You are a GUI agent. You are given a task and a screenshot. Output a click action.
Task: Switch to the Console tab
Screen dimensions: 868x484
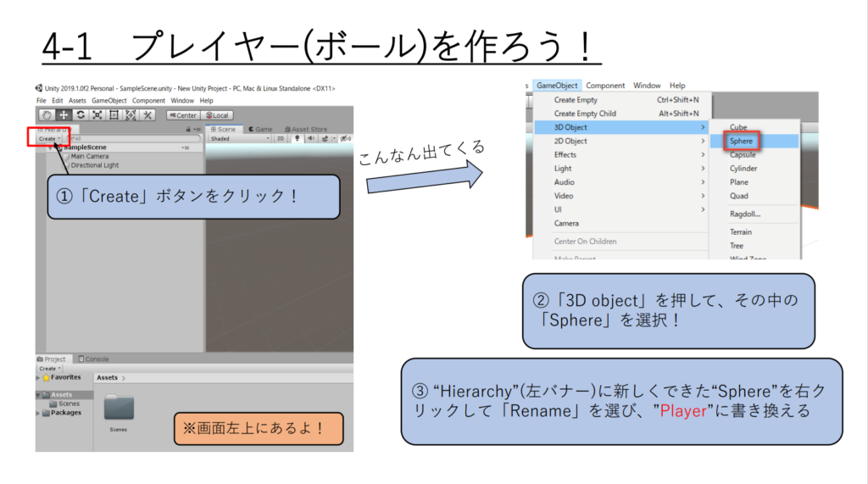(93, 359)
